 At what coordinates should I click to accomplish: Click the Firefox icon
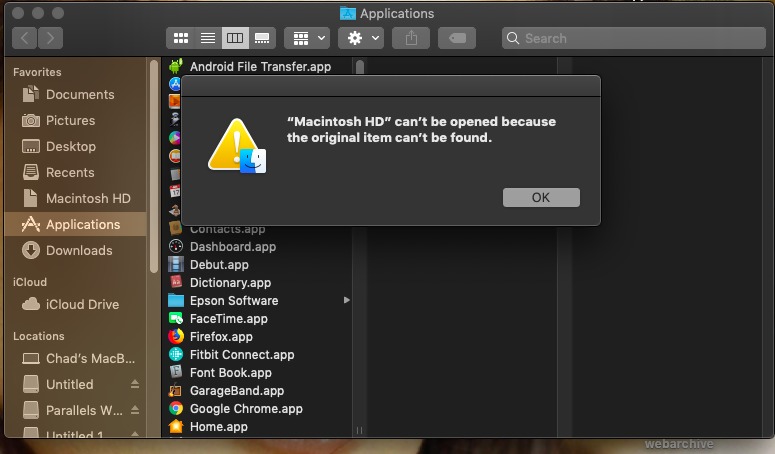click(175, 336)
